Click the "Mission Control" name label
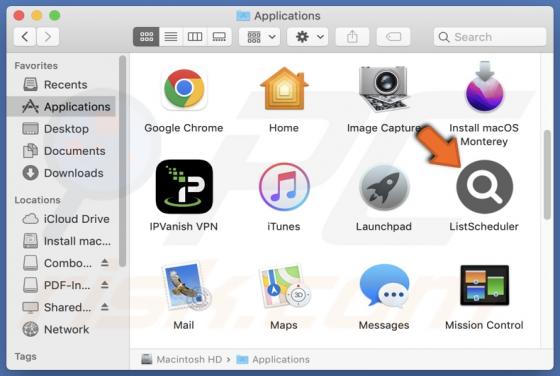Viewport: 560px width, 376px height. click(x=484, y=325)
